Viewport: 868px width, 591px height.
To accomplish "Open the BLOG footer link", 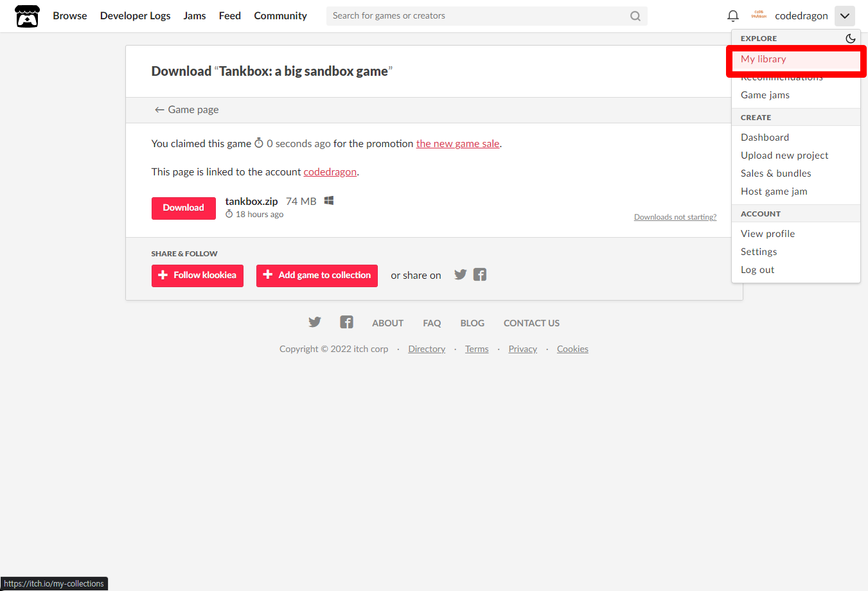I will [x=472, y=323].
